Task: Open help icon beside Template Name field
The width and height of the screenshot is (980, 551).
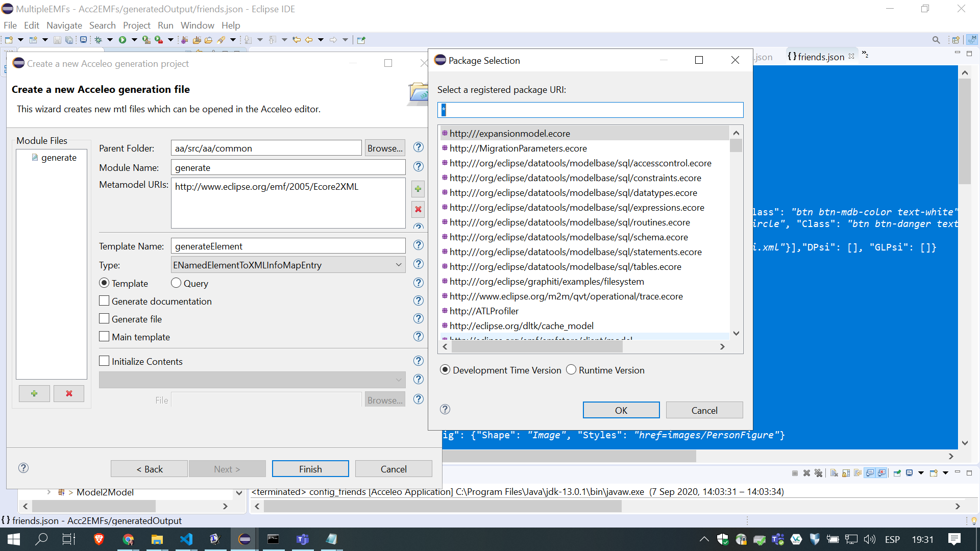Action: click(x=418, y=245)
